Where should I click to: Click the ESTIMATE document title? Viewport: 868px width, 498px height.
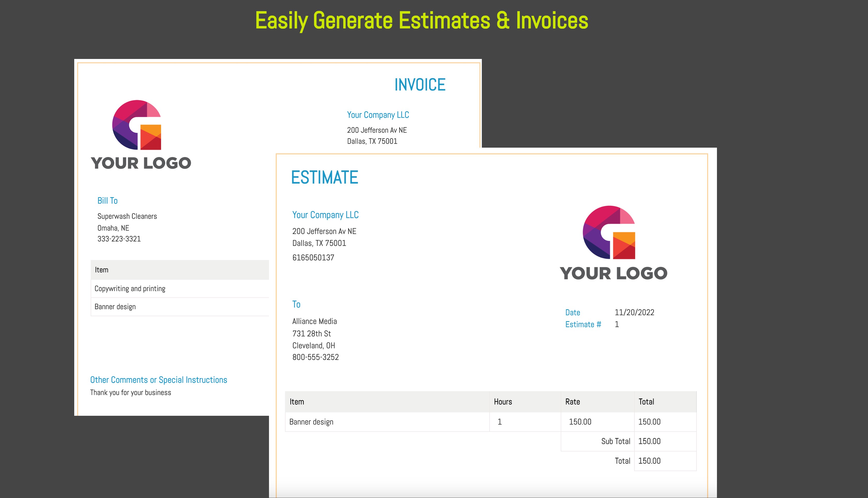click(x=324, y=178)
